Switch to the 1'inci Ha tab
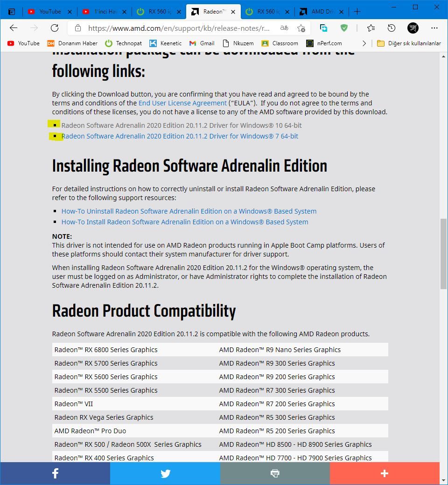The height and width of the screenshot is (485, 448). click(105, 12)
